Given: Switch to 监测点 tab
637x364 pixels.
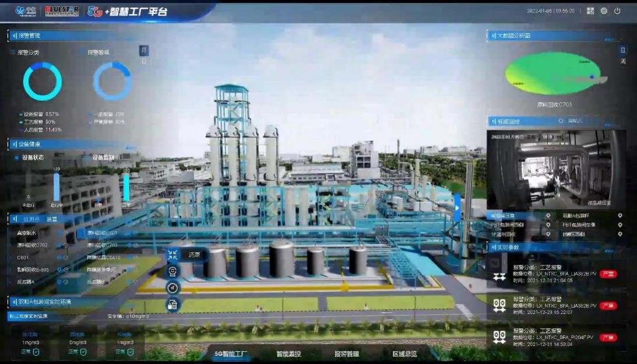Looking at the screenshot, I should (31, 219).
